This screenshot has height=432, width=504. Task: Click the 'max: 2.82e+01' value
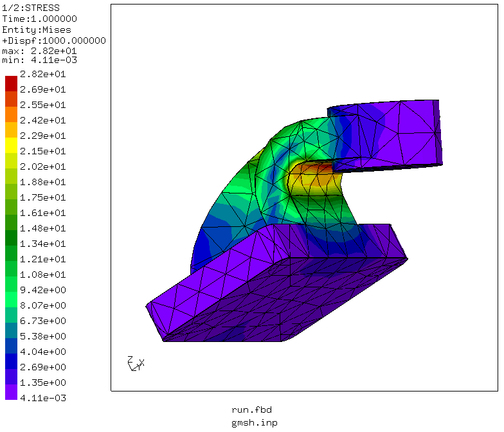click(40, 51)
